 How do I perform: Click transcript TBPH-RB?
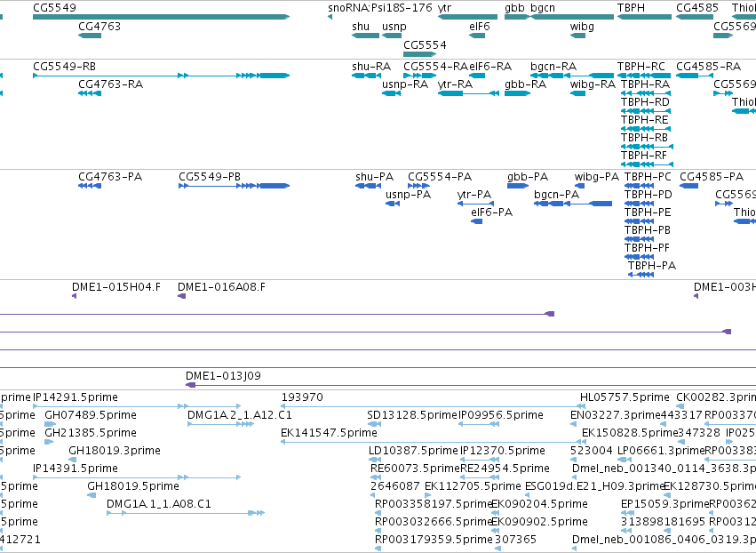click(644, 138)
